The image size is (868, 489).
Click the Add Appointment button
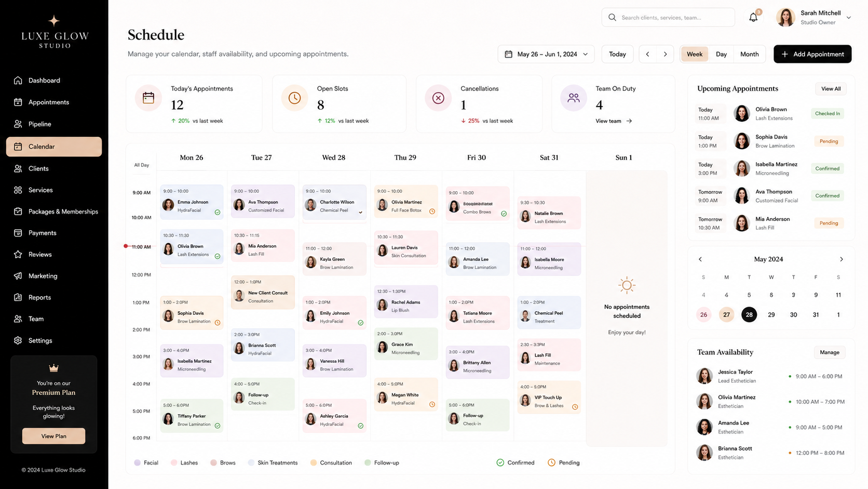[812, 54]
